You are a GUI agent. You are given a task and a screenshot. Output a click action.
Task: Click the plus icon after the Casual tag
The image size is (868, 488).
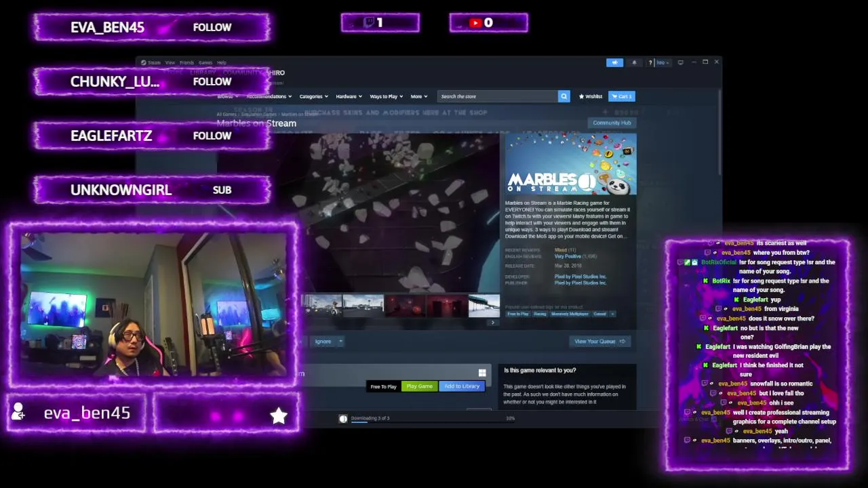pyautogui.click(x=612, y=314)
